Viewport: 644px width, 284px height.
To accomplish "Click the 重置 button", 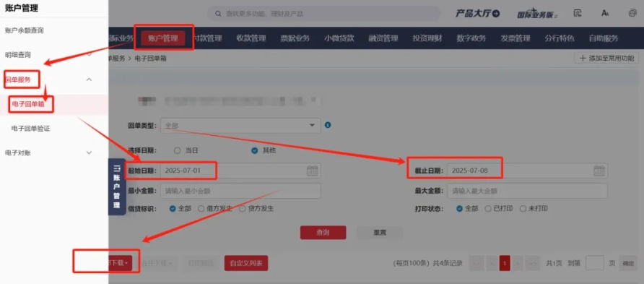I will coord(380,232).
